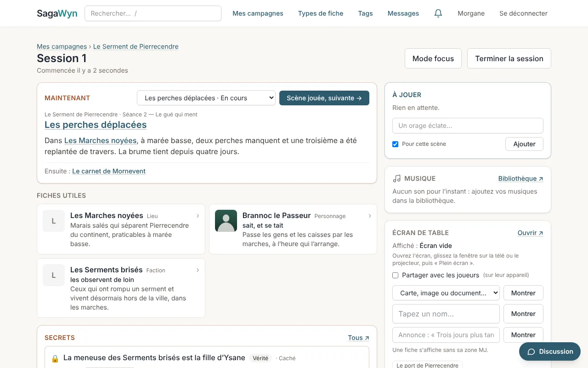Open Morgane's profile

(471, 13)
